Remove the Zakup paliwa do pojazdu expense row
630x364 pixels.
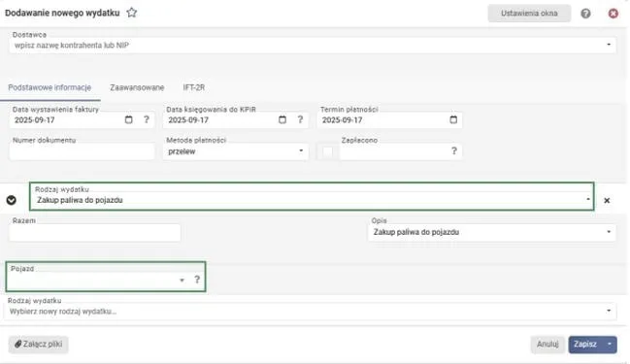pyautogui.click(x=607, y=200)
